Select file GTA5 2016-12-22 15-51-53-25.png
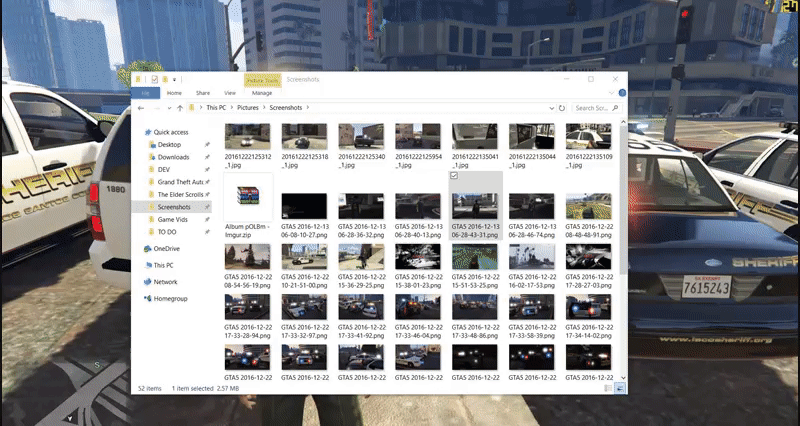The image size is (800, 426). (x=474, y=257)
